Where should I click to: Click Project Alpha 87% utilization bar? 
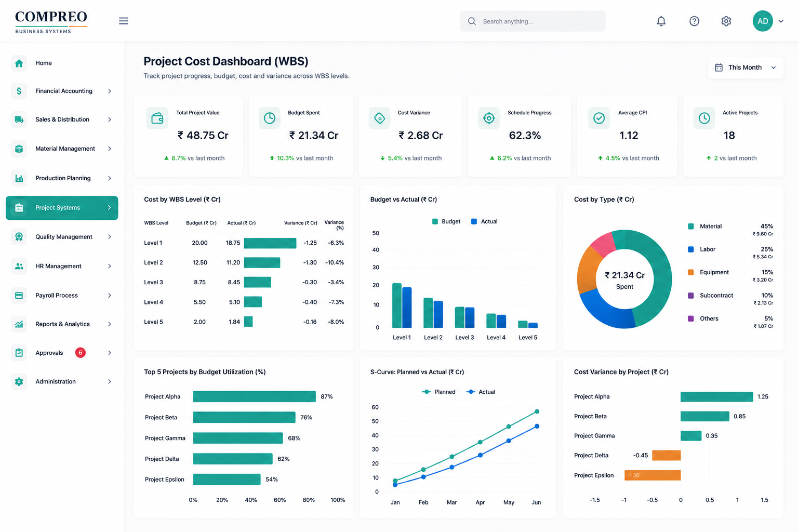[x=255, y=396]
